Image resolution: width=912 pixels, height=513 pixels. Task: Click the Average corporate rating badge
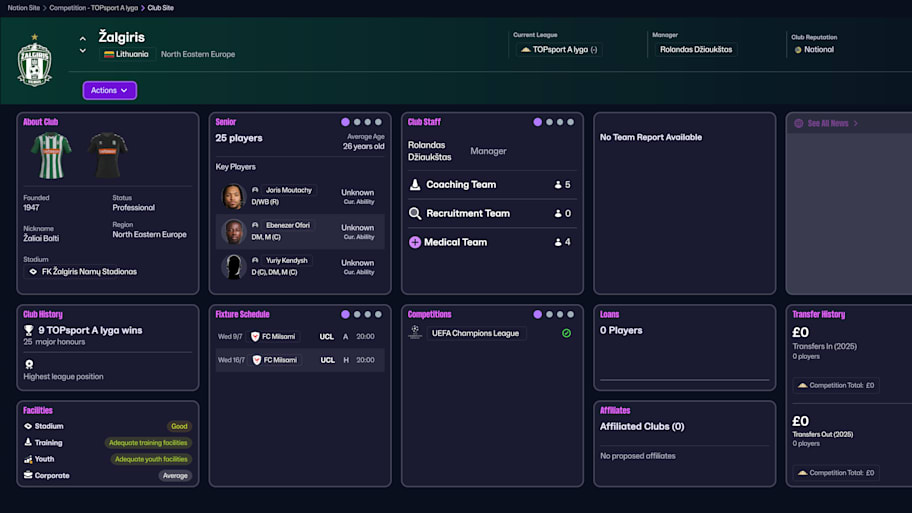(x=175, y=476)
